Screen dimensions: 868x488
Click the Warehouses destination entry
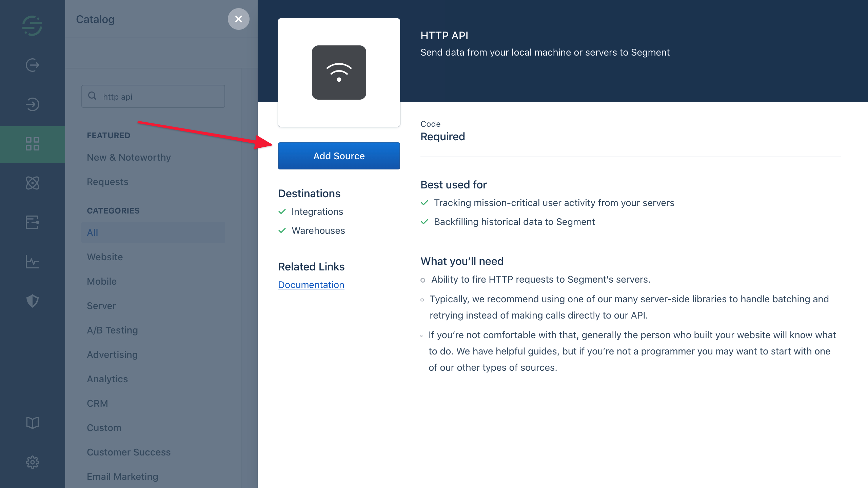coord(318,230)
